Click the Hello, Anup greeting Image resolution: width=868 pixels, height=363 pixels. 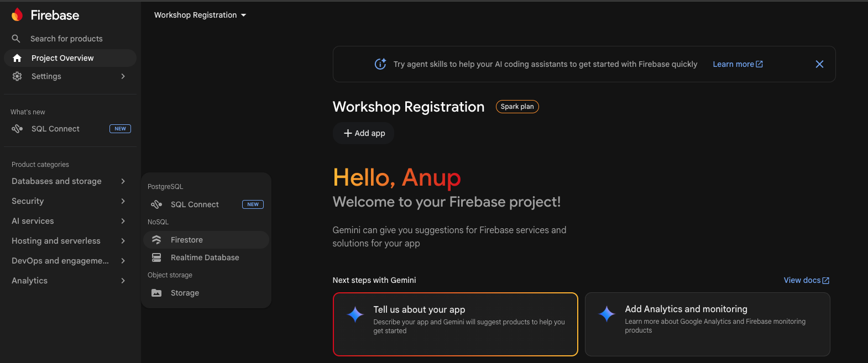[397, 177]
